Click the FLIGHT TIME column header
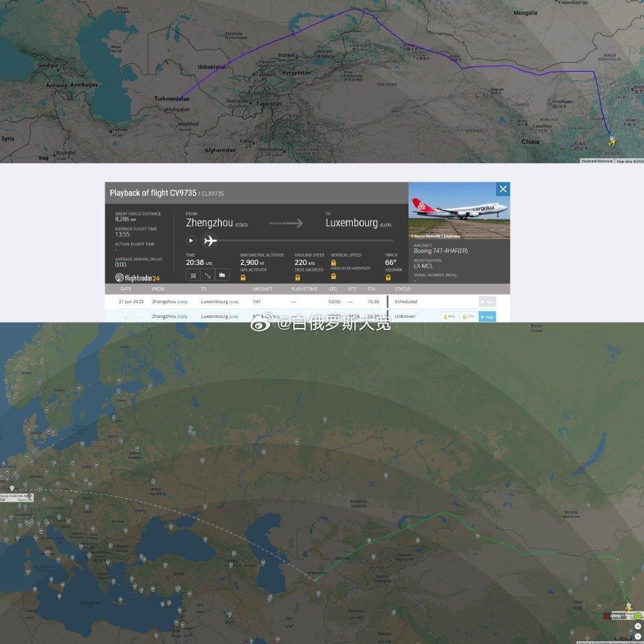 (305, 289)
